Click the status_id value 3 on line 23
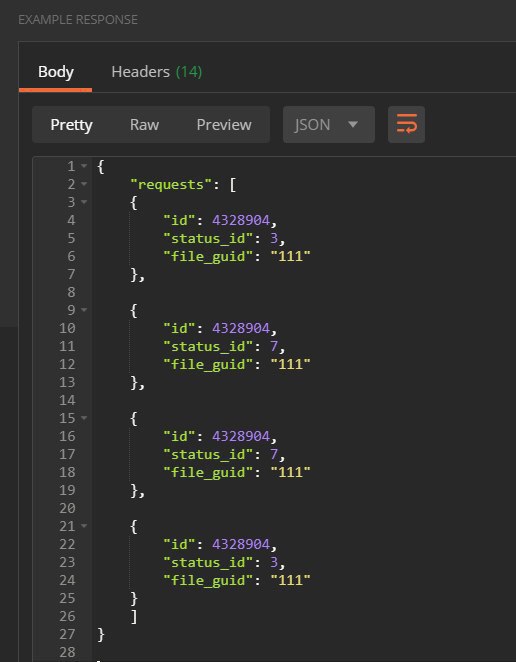 (274, 563)
